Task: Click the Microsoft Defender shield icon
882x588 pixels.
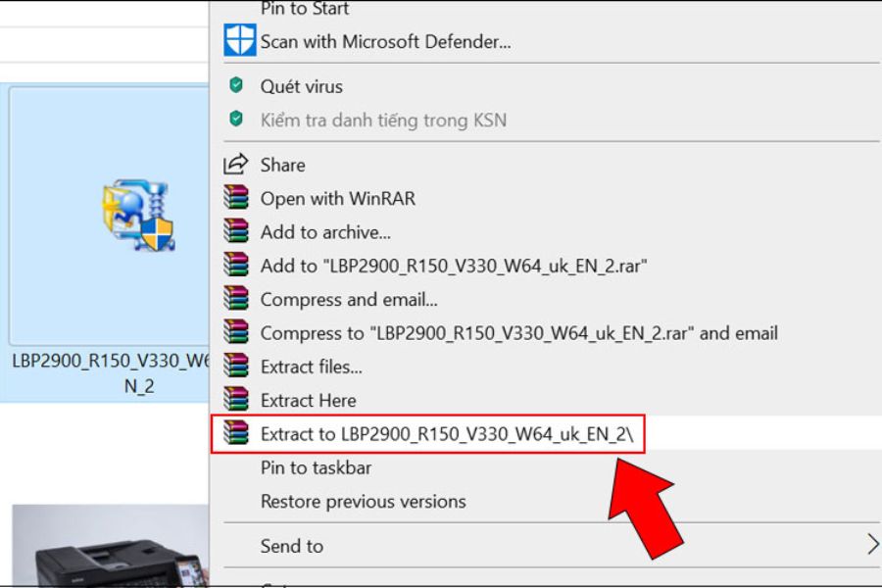Action: click(x=239, y=41)
